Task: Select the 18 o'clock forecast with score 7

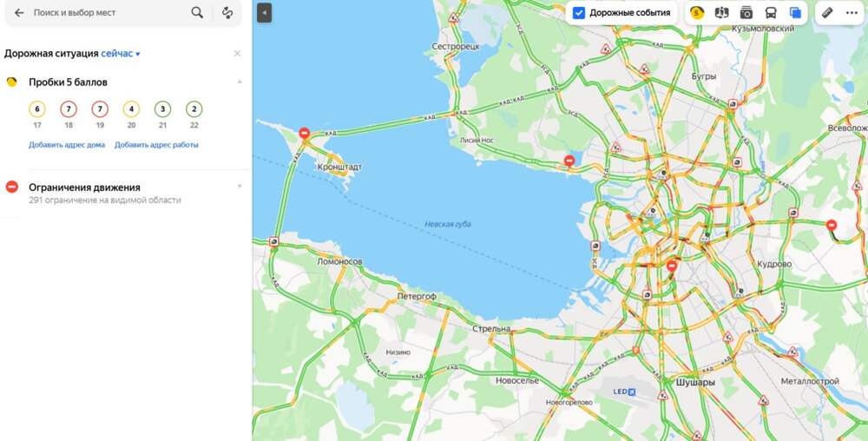Action: click(x=69, y=114)
